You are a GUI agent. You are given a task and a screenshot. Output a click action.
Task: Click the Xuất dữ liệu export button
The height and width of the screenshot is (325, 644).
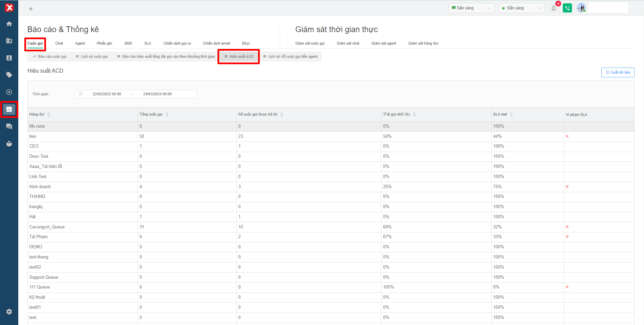coord(618,72)
